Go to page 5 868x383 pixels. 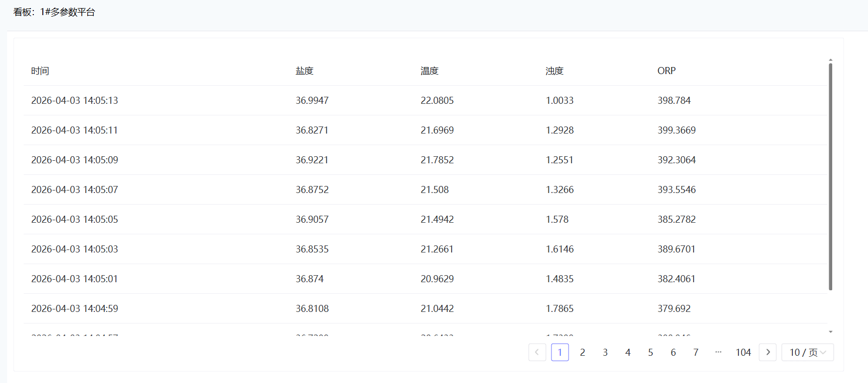[651, 352]
